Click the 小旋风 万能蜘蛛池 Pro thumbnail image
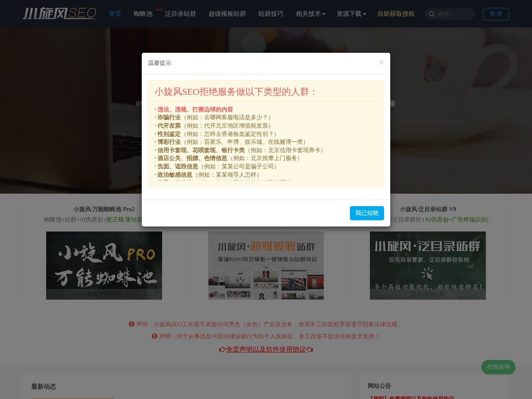532x399 pixels. [x=104, y=266]
